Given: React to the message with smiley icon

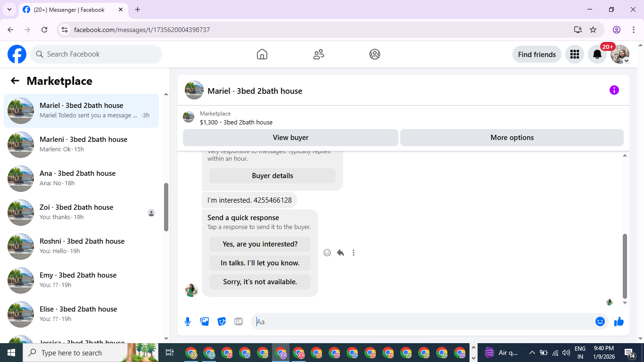Looking at the screenshot, I should coord(327,253).
